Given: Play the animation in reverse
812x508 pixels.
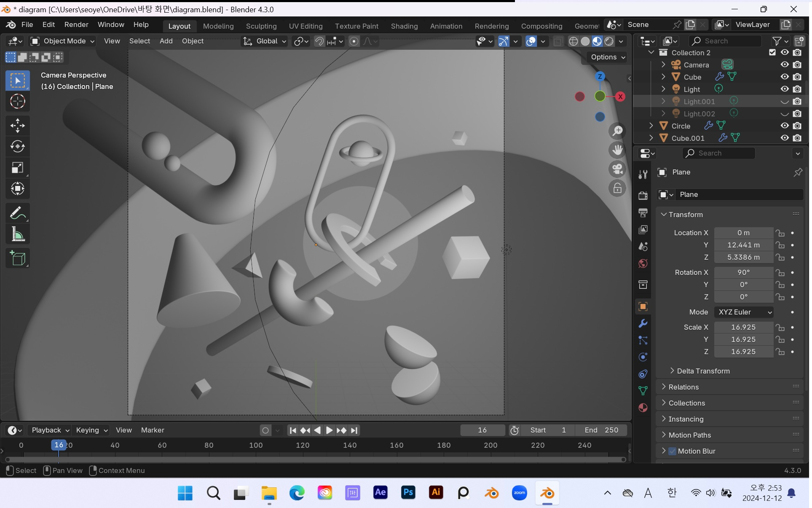Looking at the screenshot, I should 317,430.
